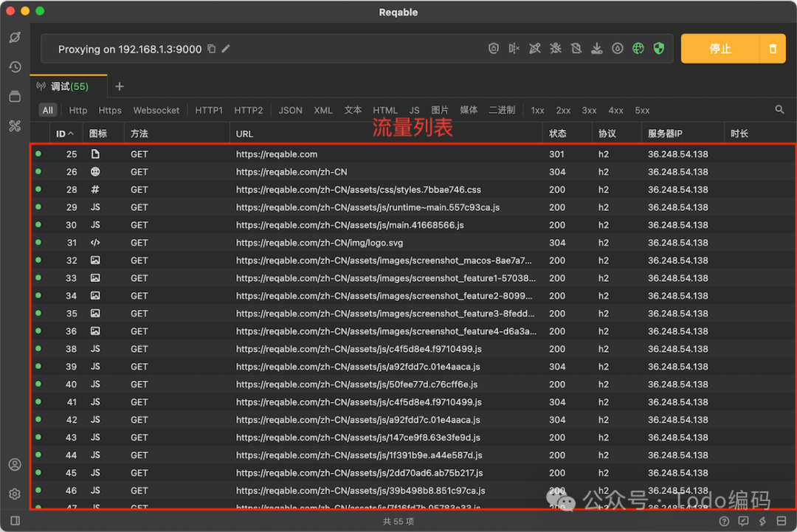Open the history clock icon in sidebar

click(15, 66)
